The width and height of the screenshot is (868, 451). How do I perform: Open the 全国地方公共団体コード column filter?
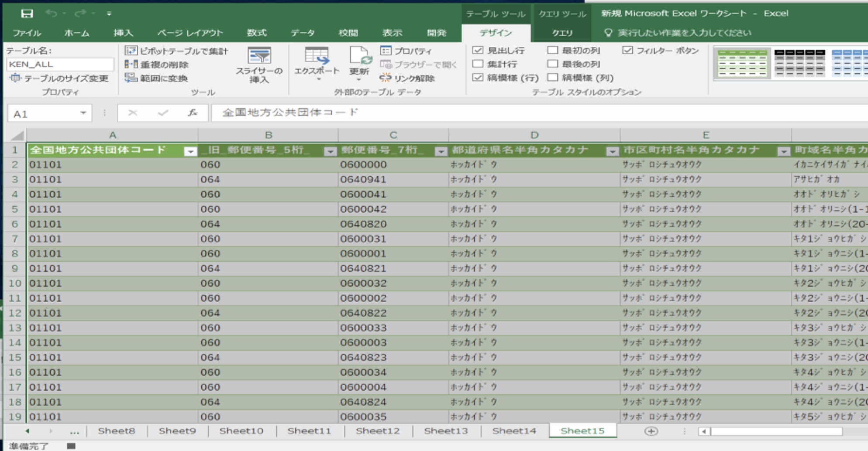pos(191,150)
